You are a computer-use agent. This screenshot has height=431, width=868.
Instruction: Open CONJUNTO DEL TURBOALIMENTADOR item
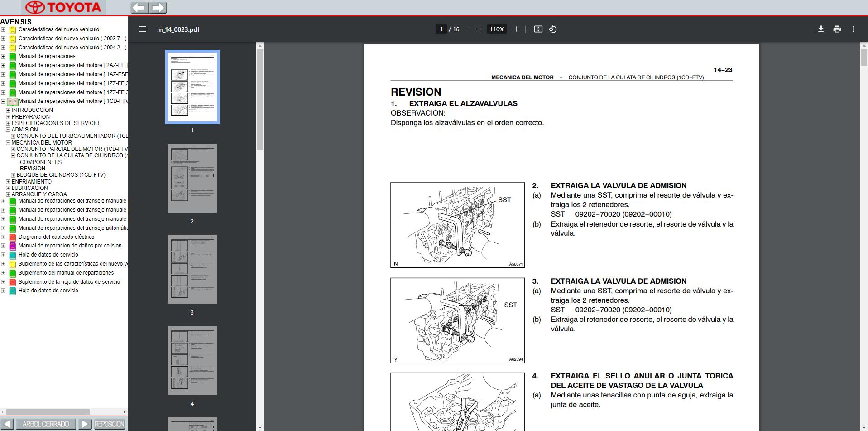click(x=72, y=136)
